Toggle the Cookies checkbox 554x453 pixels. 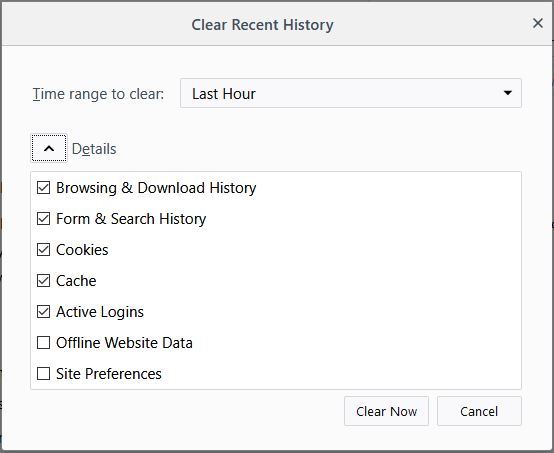point(43,250)
